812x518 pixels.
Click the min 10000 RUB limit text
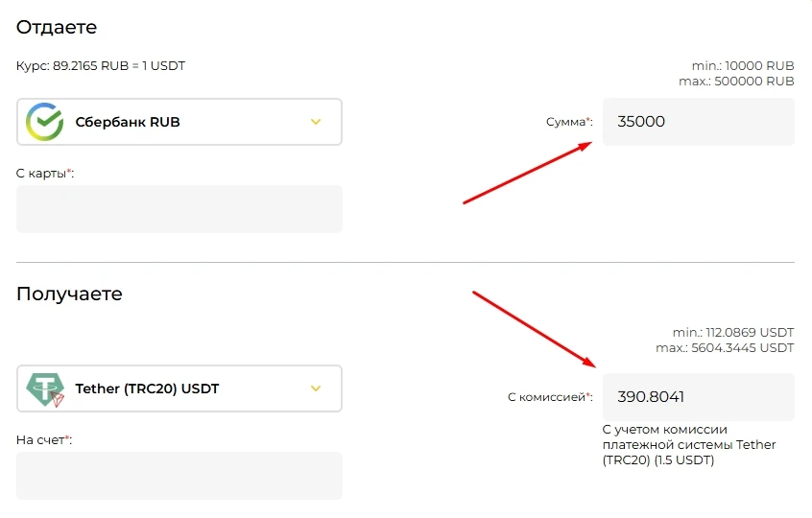(x=743, y=66)
